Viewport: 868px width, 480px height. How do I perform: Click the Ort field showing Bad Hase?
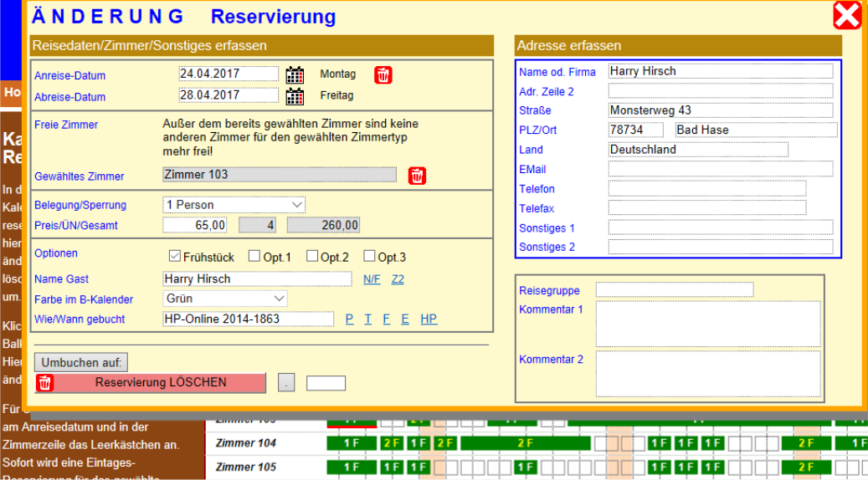756,130
